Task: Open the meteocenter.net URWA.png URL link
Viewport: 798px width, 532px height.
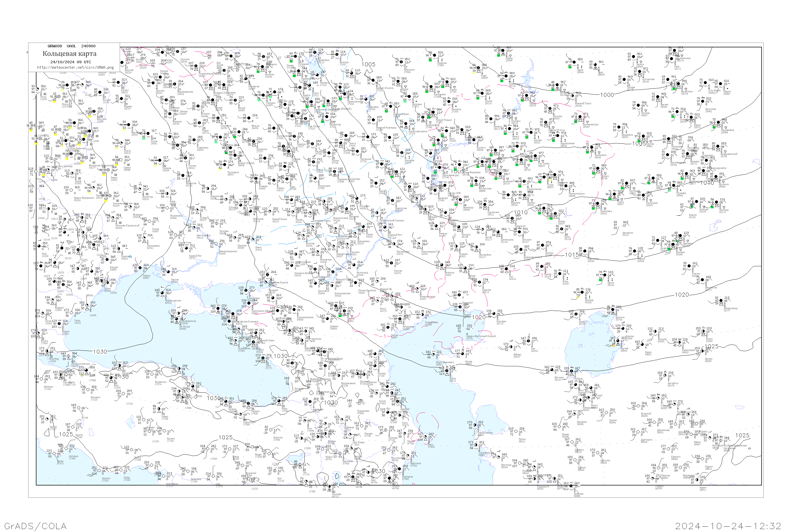Action: pyautogui.click(x=75, y=67)
